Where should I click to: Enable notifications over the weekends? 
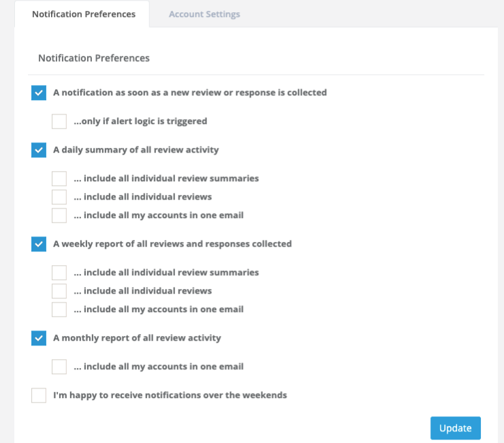click(x=39, y=395)
